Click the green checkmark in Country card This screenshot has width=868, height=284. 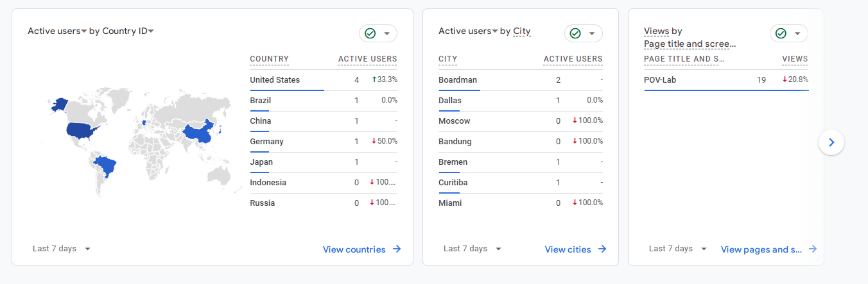tap(370, 33)
